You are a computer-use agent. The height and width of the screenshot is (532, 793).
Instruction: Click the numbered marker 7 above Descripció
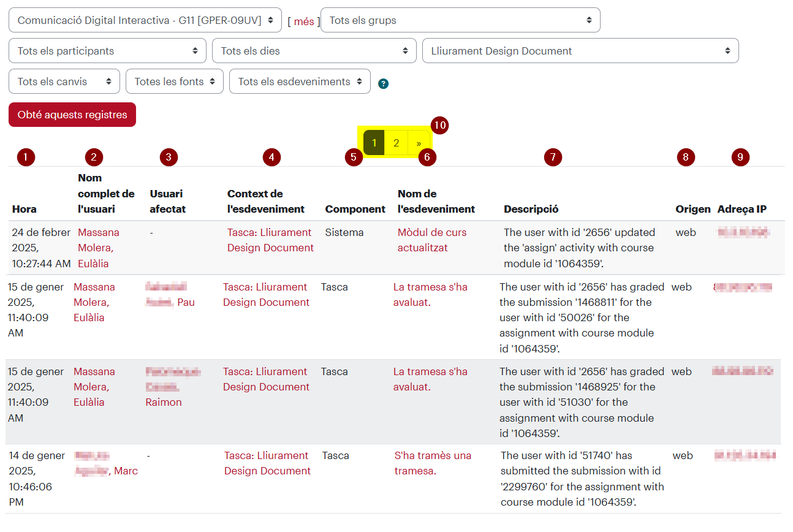pyautogui.click(x=553, y=158)
